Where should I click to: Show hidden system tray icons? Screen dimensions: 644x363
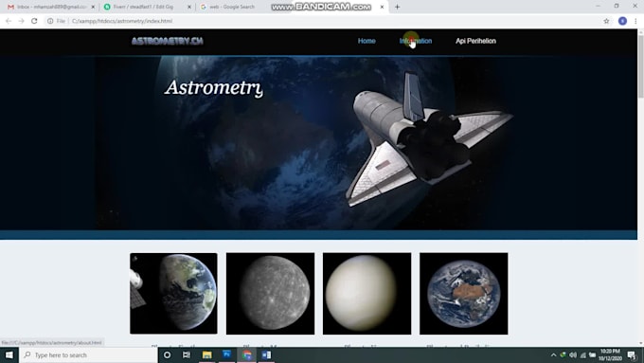553,354
